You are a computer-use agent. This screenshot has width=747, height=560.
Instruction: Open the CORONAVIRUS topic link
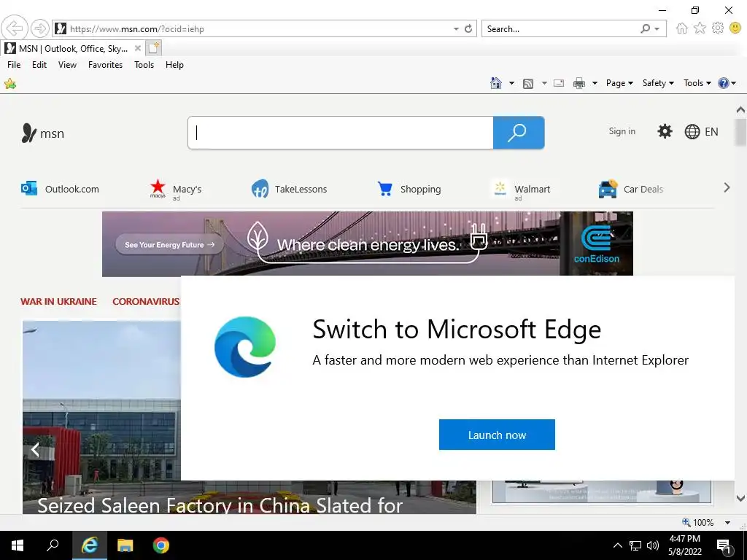[x=146, y=301]
